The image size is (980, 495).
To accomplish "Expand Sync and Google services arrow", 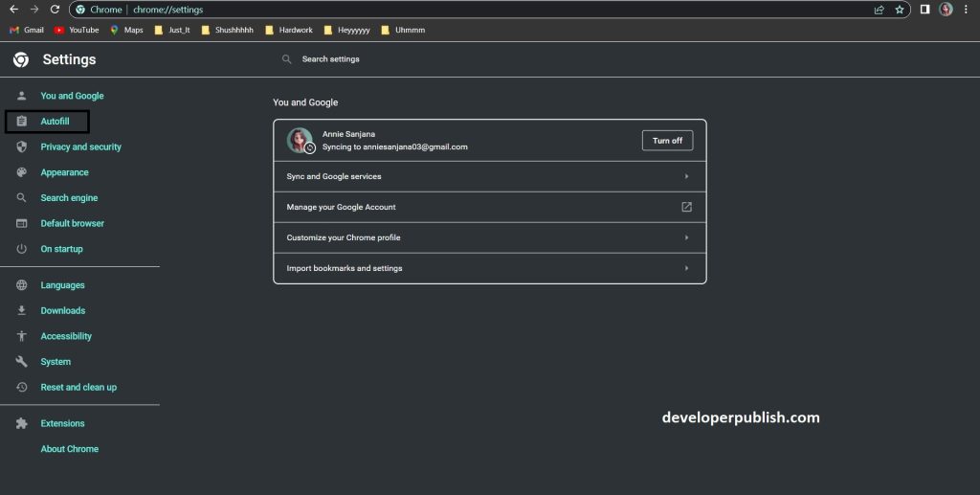I will 686,176.
